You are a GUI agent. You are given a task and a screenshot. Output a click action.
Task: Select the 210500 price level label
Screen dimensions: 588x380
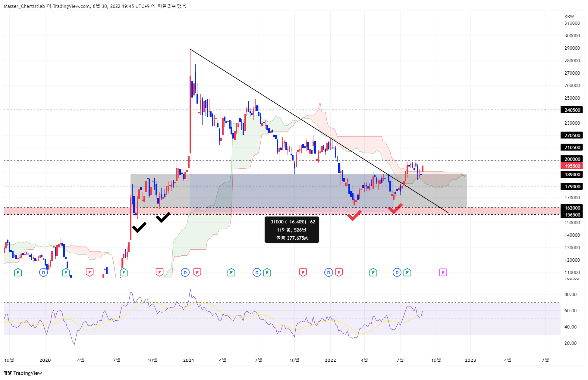(x=572, y=148)
